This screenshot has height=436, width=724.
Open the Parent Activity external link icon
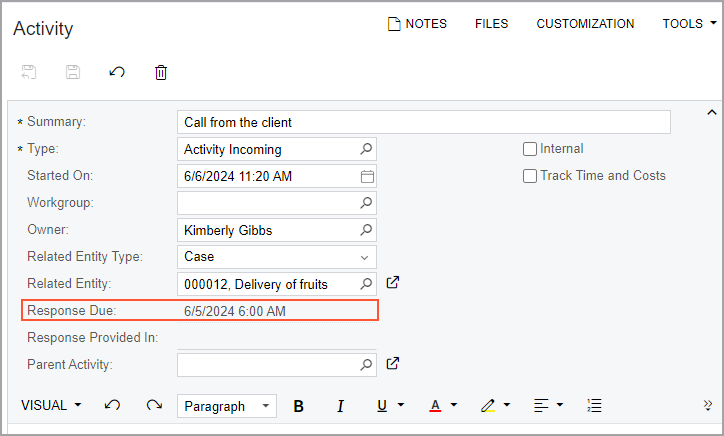[x=393, y=363]
